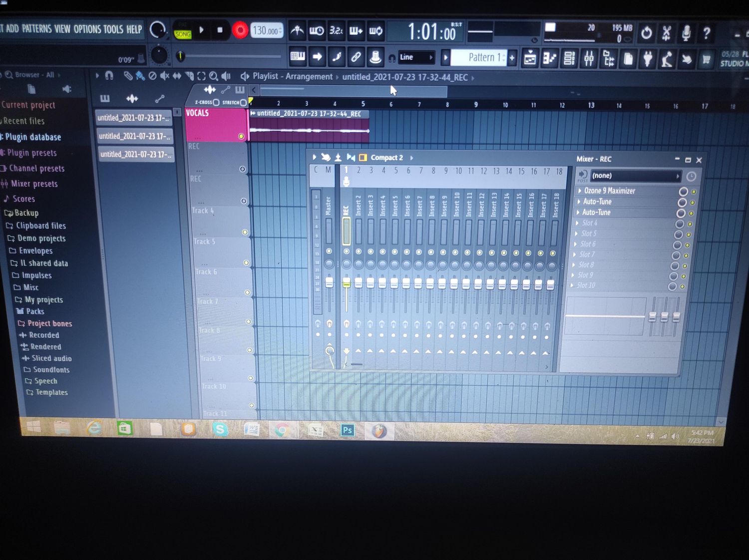The height and width of the screenshot is (560, 749).
Task: Open undo history circular arrow icon
Action: 646,33
